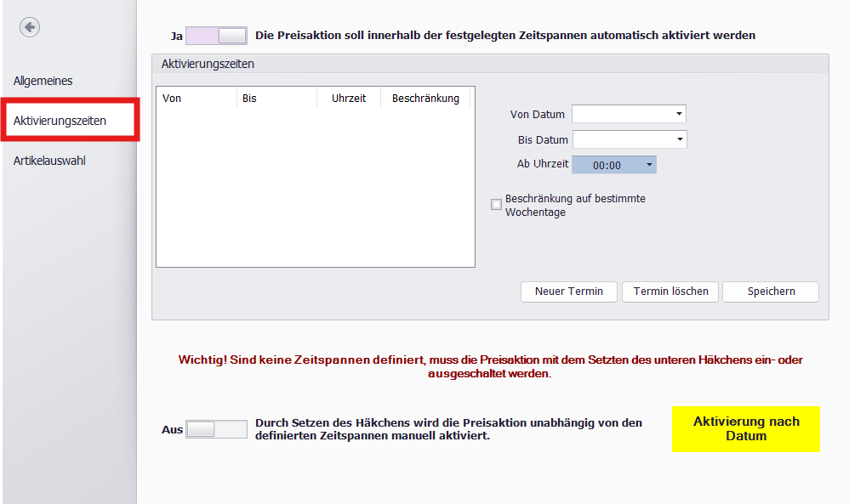Click the Von column header
Screen dimensions: 849x504
[x=197, y=99]
